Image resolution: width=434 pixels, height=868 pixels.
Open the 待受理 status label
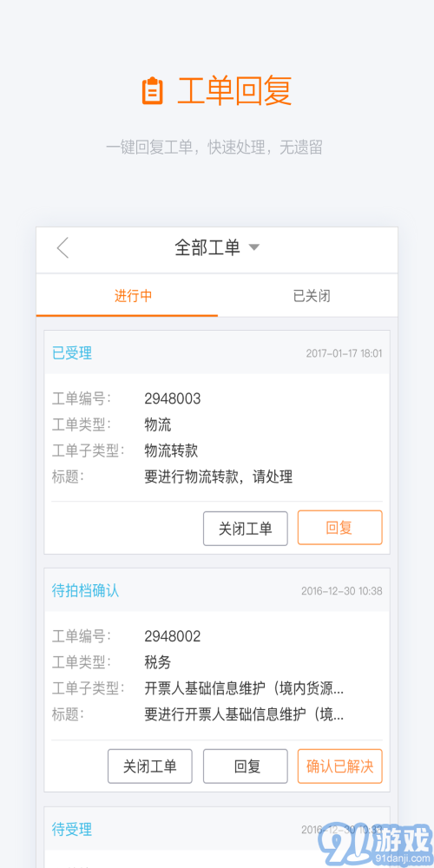click(x=72, y=829)
